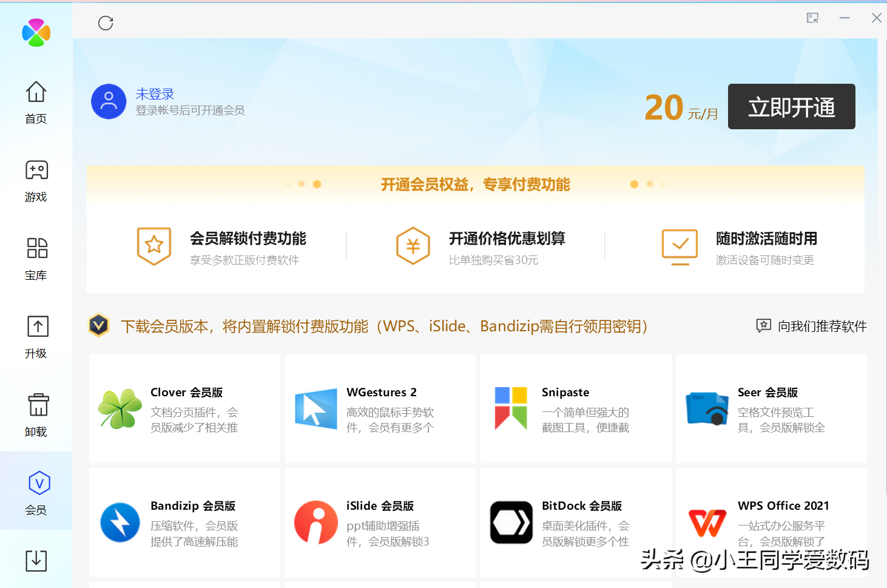Image resolution: width=887 pixels, height=588 pixels.
Task: Click the recommend-software star chat icon
Action: point(764,326)
